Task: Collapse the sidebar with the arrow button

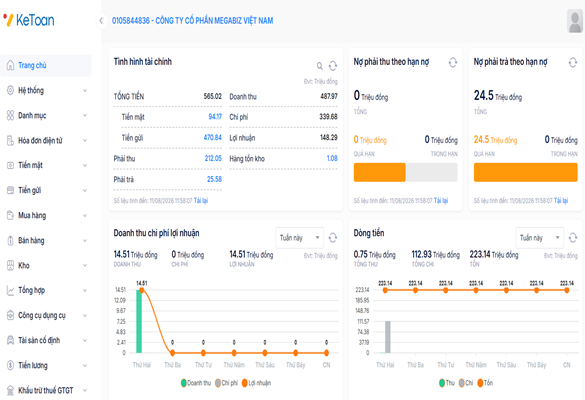Action: click(101, 21)
